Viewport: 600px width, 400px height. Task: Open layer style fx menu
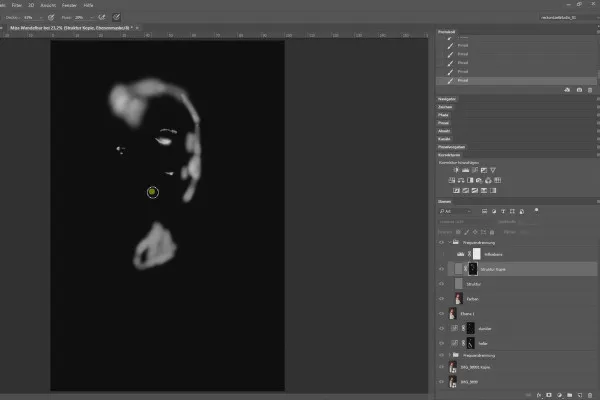539,395
